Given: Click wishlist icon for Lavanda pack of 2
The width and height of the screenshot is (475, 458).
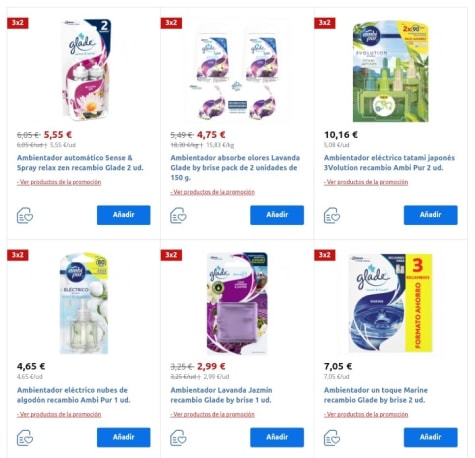Looking at the screenshot, I should coord(178,215).
